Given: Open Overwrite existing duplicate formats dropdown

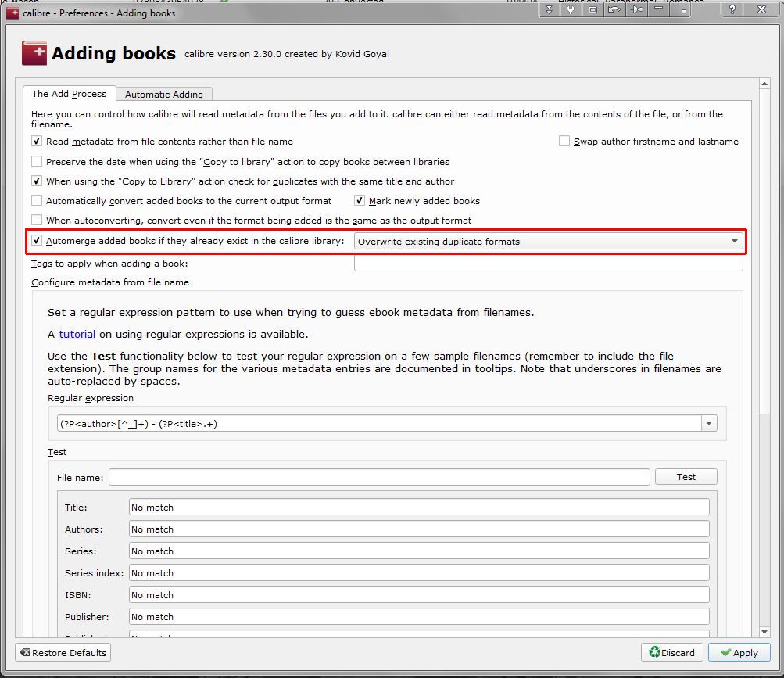Looking at the screenshot, I should (x=548, y=241).
